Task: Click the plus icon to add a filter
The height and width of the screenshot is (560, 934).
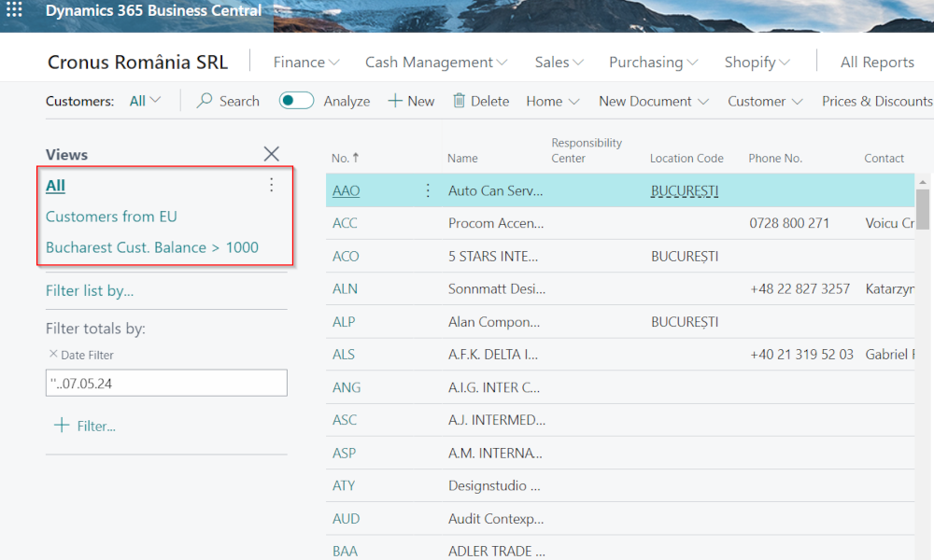Action: (62, 426)
